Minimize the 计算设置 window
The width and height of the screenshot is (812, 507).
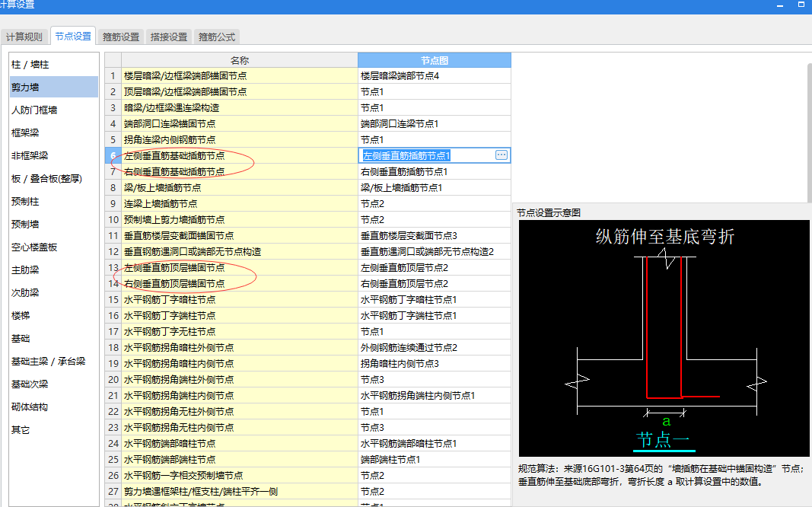[780, 5]
